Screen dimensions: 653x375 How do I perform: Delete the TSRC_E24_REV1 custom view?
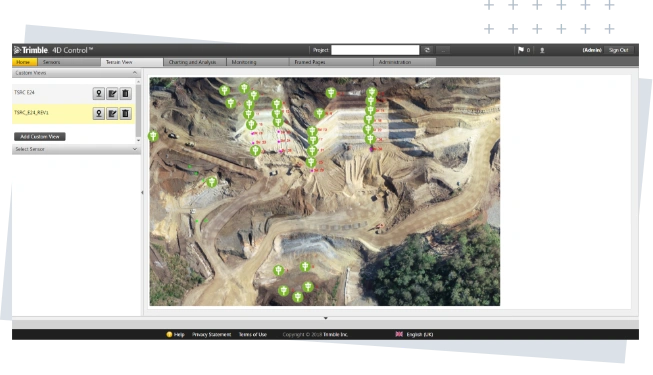coord(125,113)
